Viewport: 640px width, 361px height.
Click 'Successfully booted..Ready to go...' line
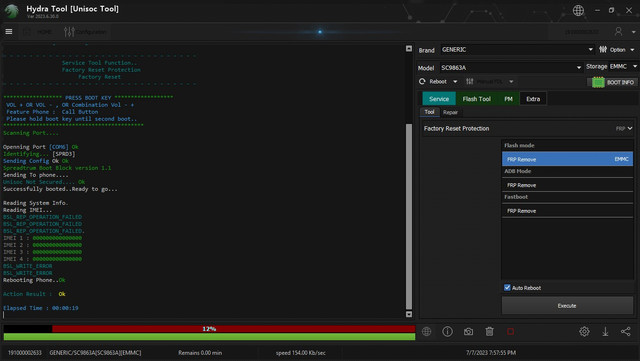[x=60, y=189]
